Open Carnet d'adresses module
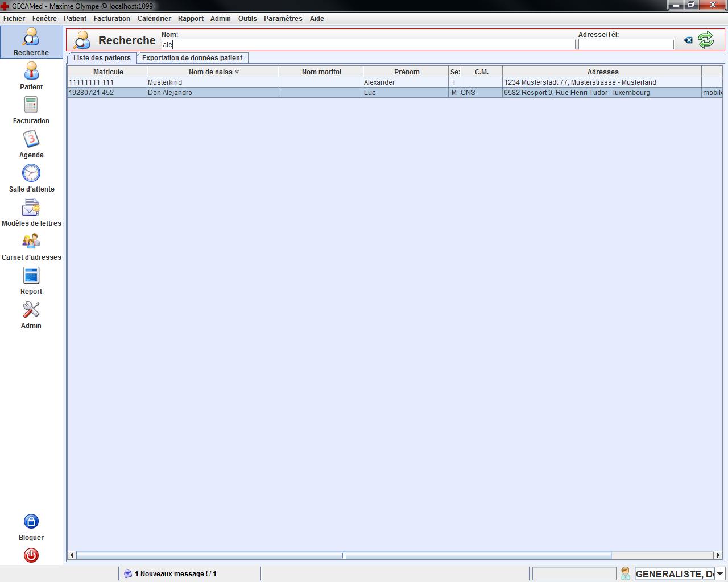Image resolution: width=728 pixels, height=582 pixels. coord(31,242)
